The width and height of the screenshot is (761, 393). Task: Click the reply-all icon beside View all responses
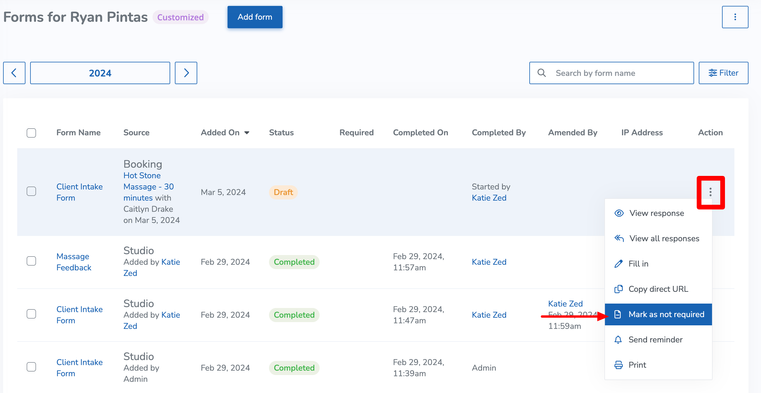tap(618, 238)
